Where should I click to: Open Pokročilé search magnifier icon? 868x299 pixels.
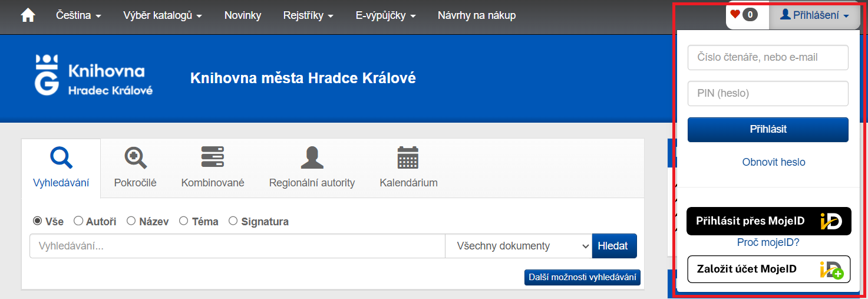pos(136,158)
